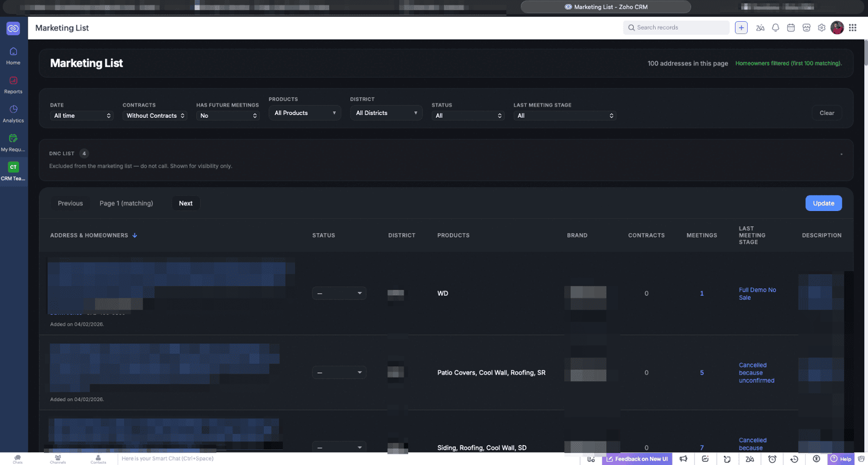
Task: Open My Requests sidebar icon
Action: [13, 142]
